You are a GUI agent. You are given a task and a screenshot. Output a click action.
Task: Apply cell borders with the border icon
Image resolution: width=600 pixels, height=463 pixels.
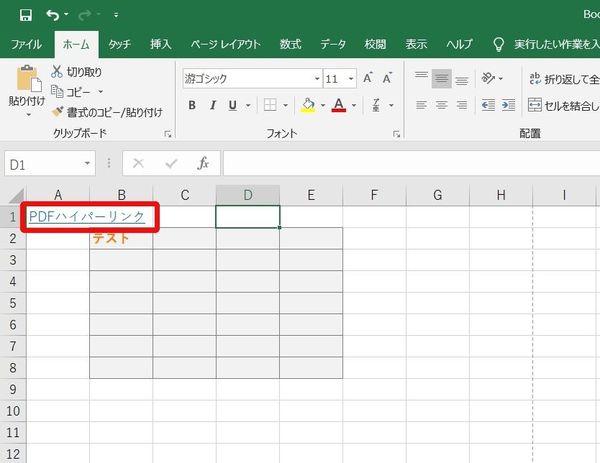point(270,105)
